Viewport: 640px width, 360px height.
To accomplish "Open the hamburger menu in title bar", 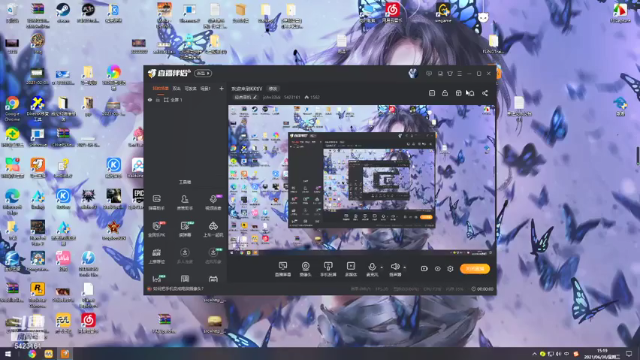I will [x=460, y=73].
